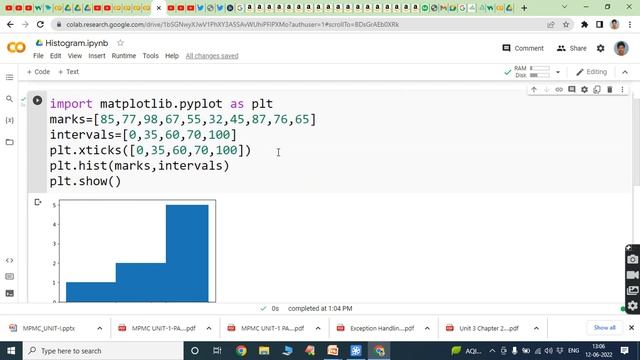The width and height of the screenshot is (640, 360).
Task: Add a comment to the cell icon
Action: [572, 89]
